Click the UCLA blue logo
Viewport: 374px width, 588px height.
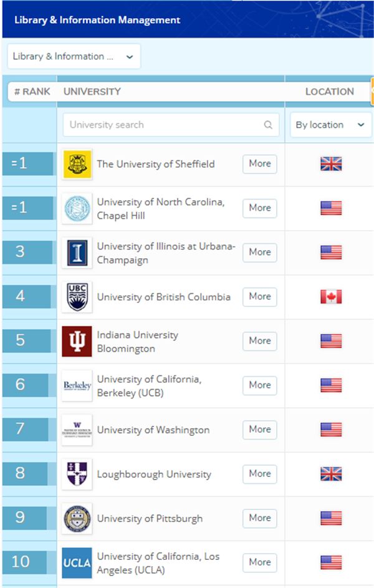tap(77, 563)
